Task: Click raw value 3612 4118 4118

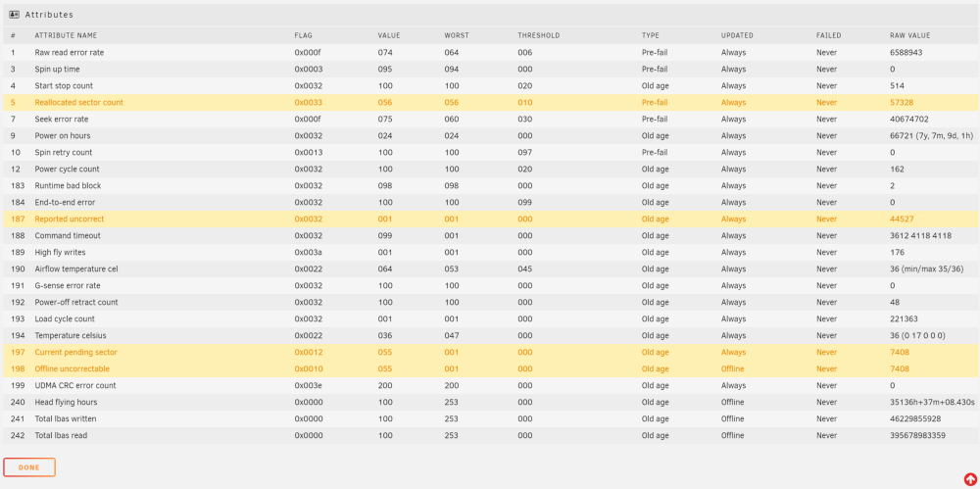Action: [920, 236]
